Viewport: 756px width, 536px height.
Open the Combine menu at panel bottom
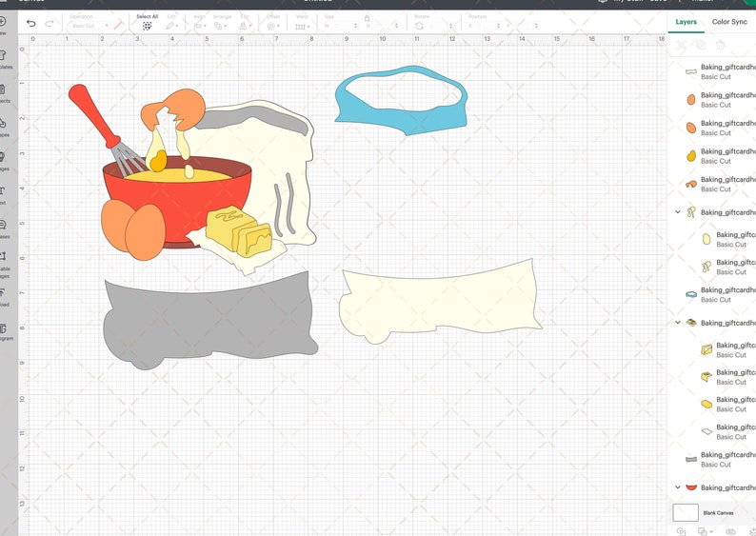[x=704, y=531]
